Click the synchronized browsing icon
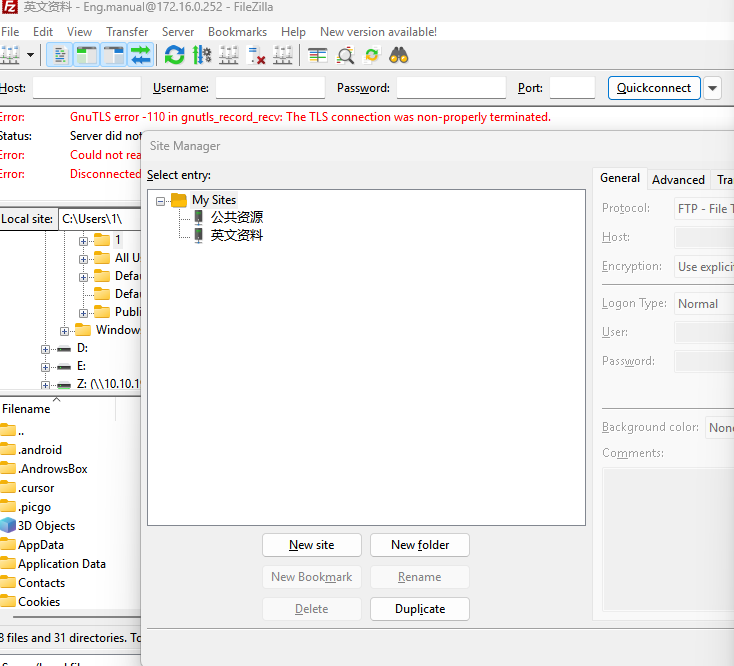Viewport: 734px width, 666px height. coord(372,55)
